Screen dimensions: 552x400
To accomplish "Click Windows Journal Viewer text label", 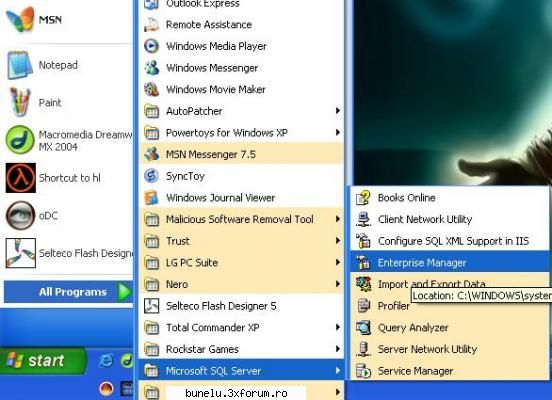I will click(x=220, y=198).
